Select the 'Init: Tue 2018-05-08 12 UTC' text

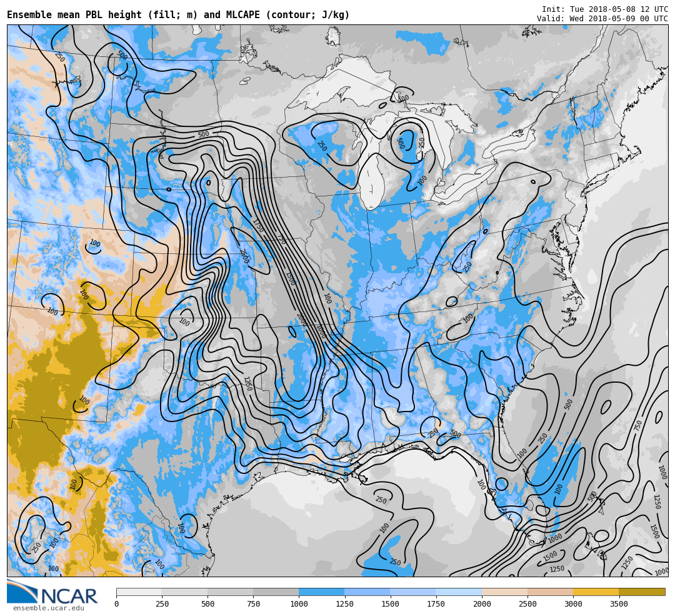click(x=605, y=9)
